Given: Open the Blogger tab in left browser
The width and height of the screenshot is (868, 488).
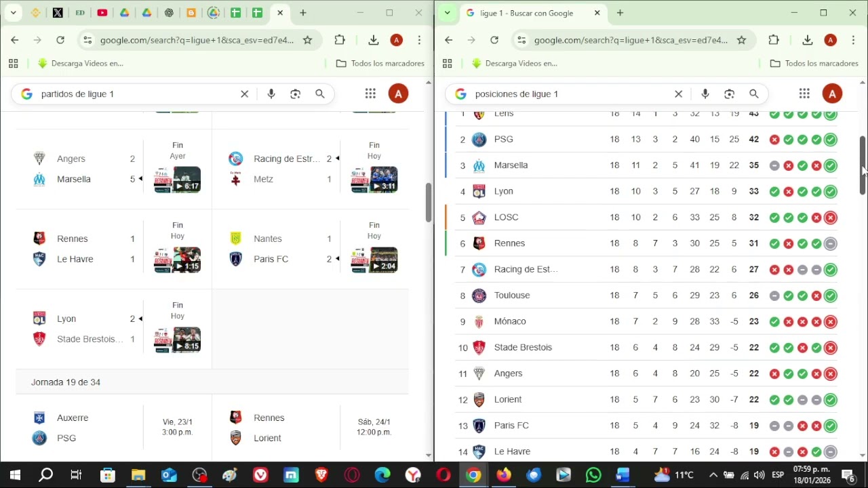Looking at the screenshot, I should (x=191, y=13).
